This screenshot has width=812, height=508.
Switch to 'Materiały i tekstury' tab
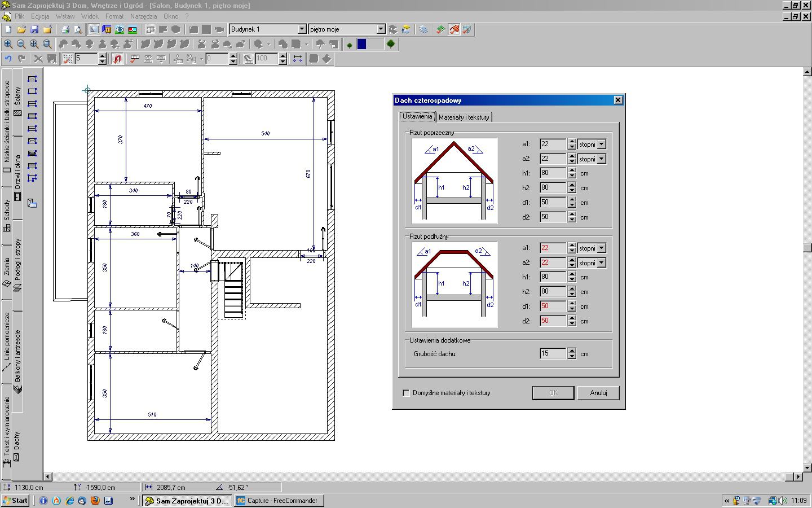[x=464, y=117]
